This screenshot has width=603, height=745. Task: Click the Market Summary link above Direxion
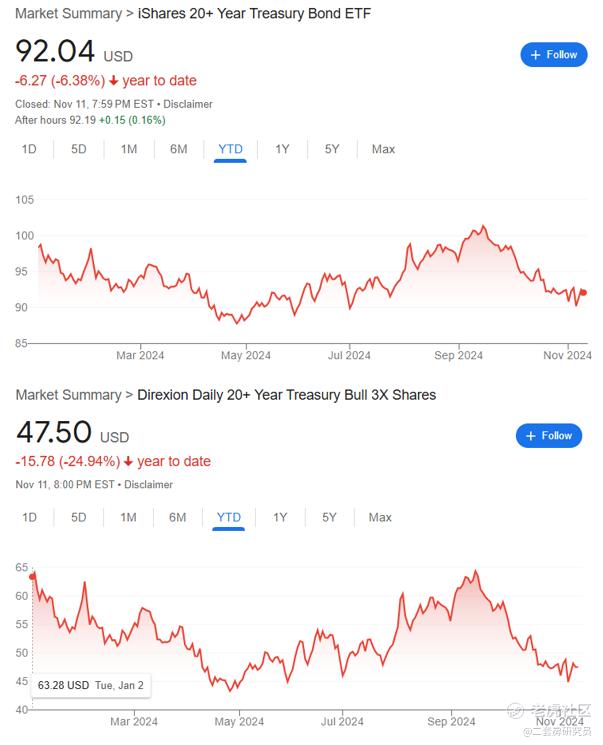68,395
